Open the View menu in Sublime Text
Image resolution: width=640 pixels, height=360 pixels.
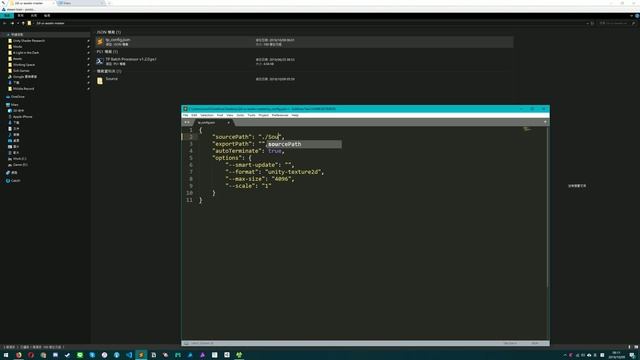[x=230, y=116]
